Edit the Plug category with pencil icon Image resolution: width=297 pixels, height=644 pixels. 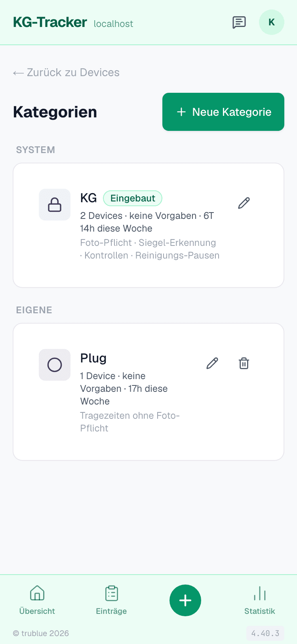[x=212, y=363]
